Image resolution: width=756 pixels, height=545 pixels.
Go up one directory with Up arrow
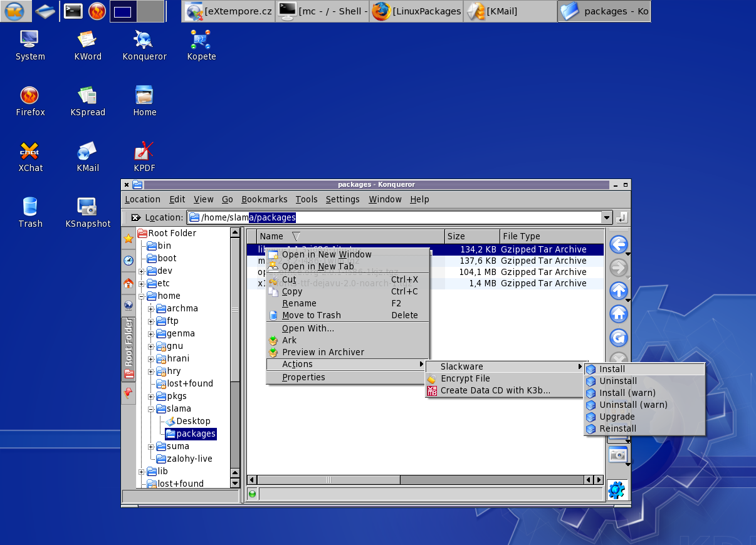click(x=618, y=291)
